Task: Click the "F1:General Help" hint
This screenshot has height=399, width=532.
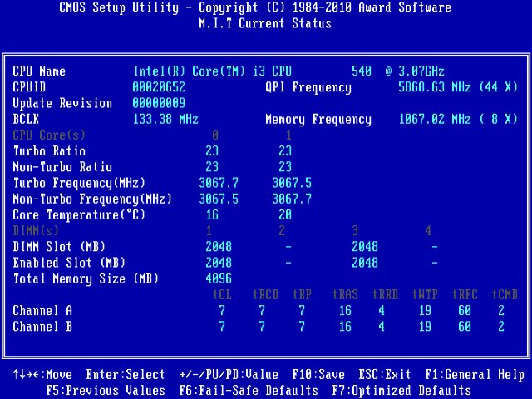Action: tap(475, 375)
